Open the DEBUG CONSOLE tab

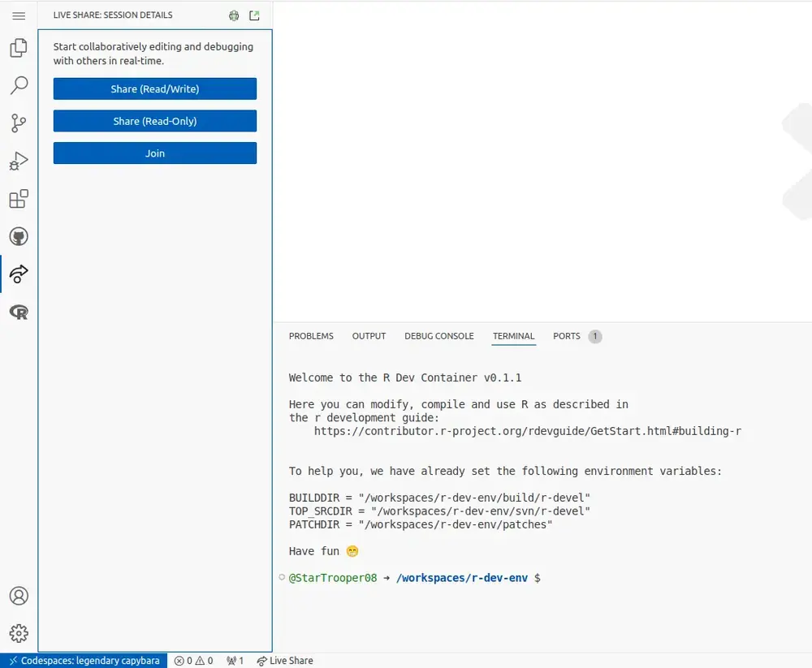pyautogui.click(x=438, y=336)
